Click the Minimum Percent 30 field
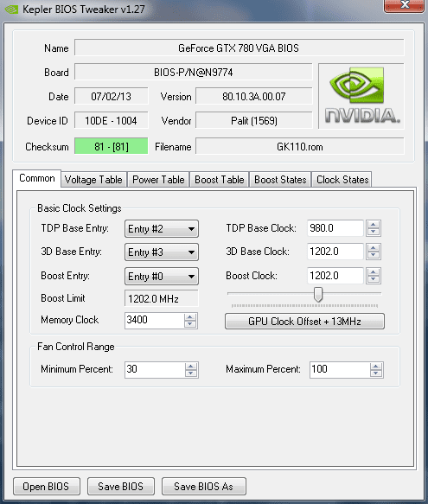The height and width of the screenshot is (504, 428). click(x=155, y=370)
